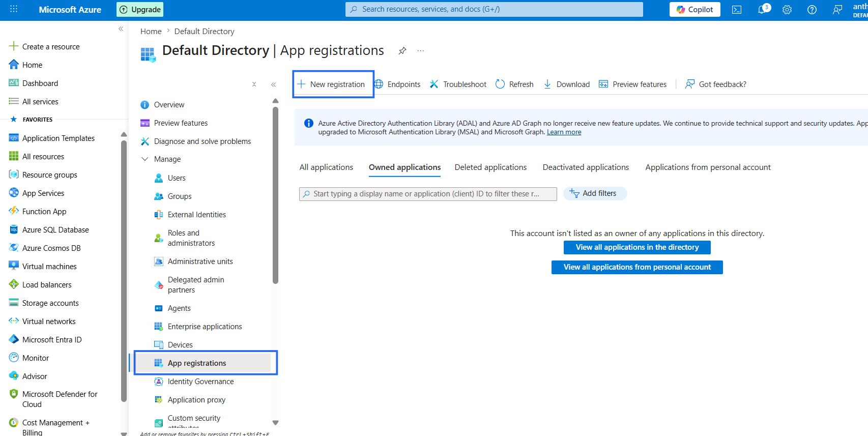Collapse the resource menu with double chevron
Viewport: 868px width, 436px height.
click(273, 84)
